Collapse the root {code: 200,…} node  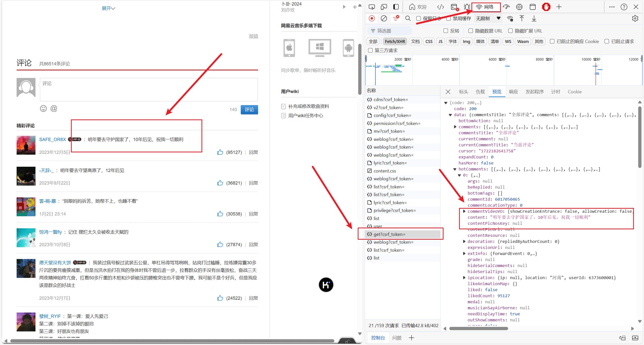click(x=446, y=103)
